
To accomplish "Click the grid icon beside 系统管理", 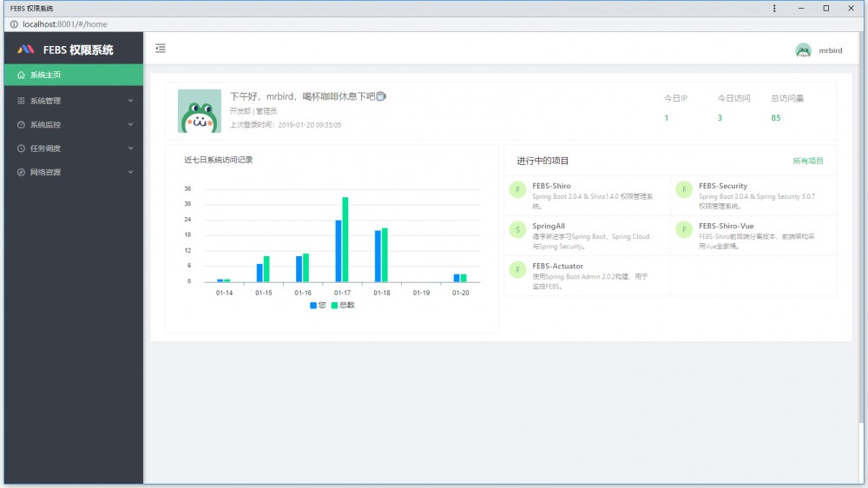I will (x=21, y=101).
